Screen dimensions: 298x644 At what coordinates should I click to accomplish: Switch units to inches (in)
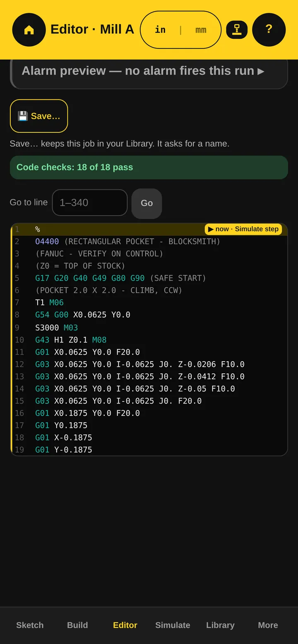(x=160, y=30)
